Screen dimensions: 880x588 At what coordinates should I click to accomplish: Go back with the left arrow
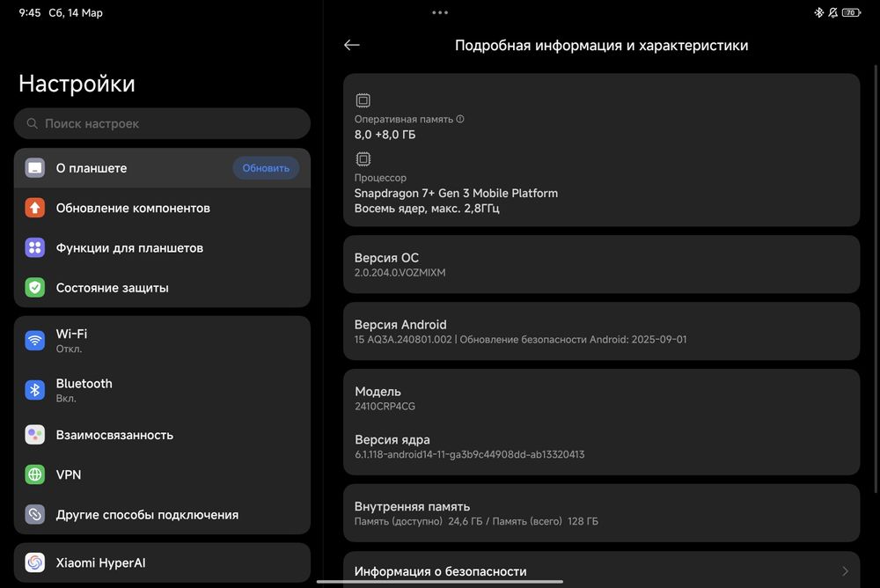(x=351, y=45)
